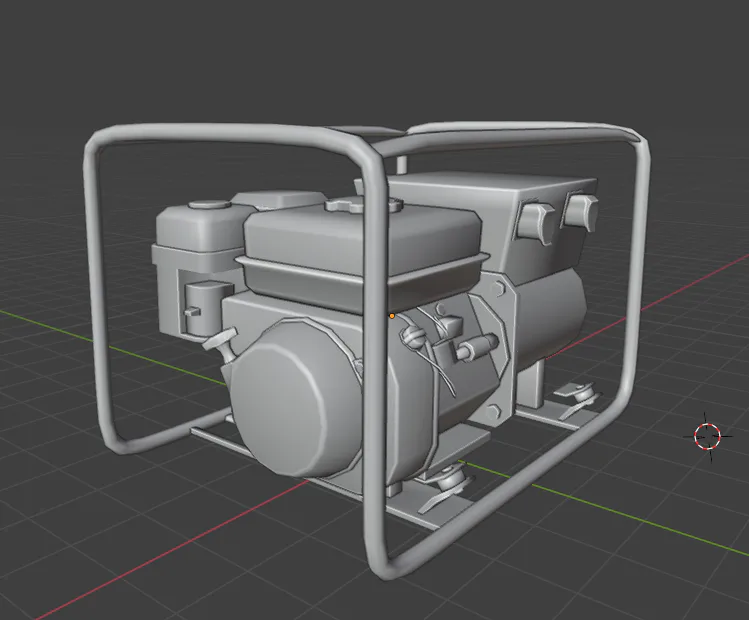Click the red-white 3D cursor
The width and height of the screenshot is (749, 620).
(707, 436)
